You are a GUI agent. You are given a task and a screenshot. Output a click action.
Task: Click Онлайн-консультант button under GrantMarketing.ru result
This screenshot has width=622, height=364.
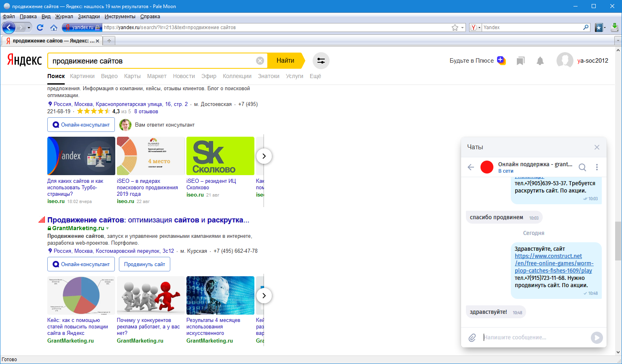81,264
